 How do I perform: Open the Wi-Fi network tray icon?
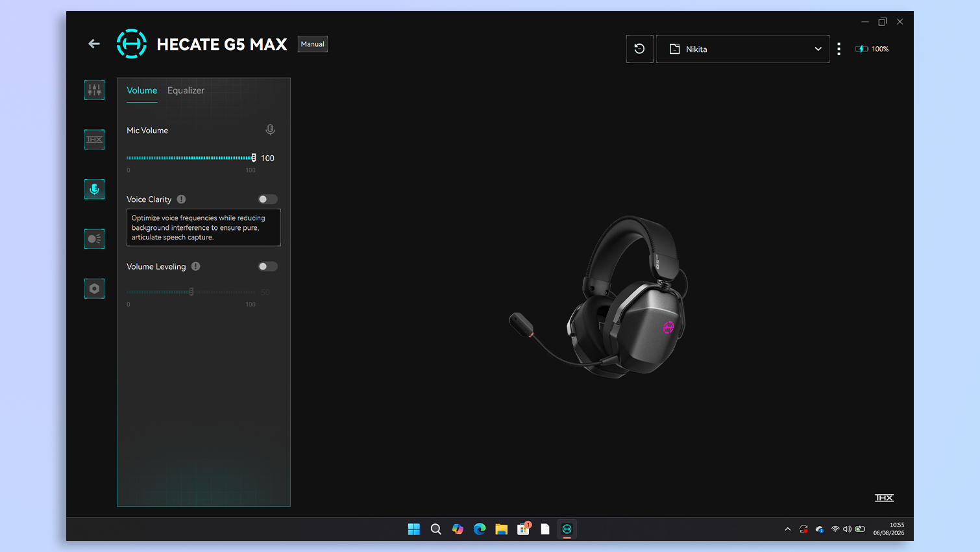tap(835, 529)
